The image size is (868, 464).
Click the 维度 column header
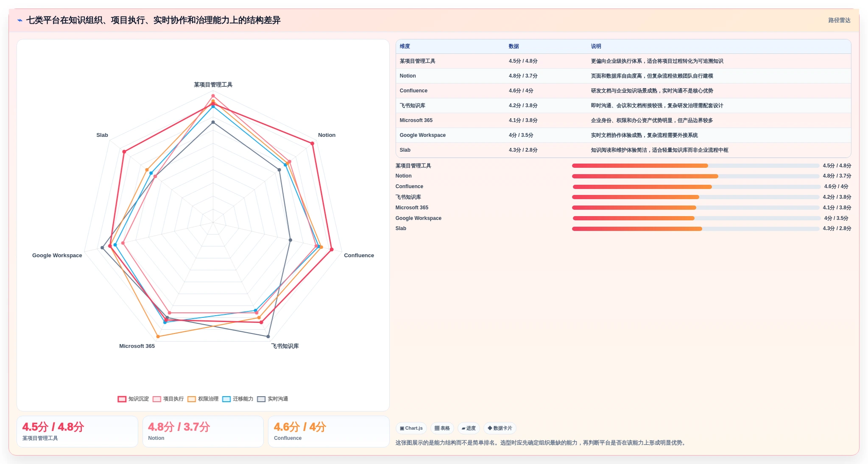405,46
